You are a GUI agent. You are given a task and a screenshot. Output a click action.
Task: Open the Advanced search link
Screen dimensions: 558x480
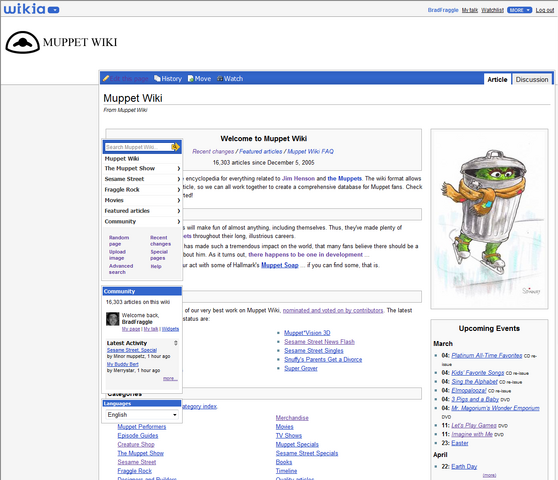(121, 269)
